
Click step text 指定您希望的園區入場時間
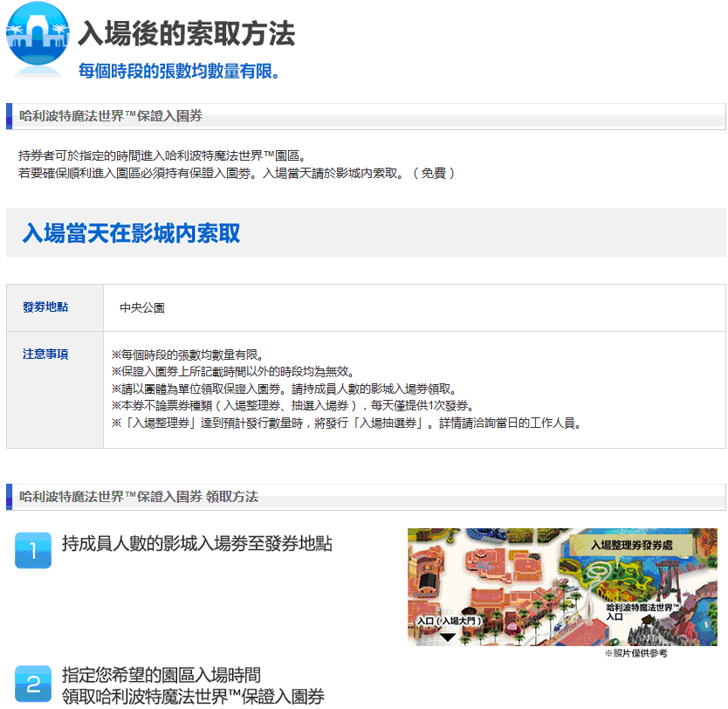tap(161, 675)
